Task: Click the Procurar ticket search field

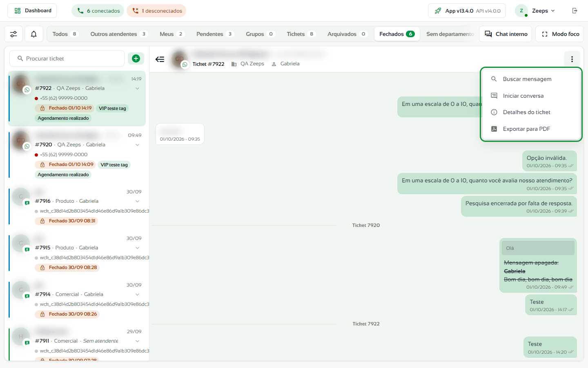Action: tap(67, 58)
